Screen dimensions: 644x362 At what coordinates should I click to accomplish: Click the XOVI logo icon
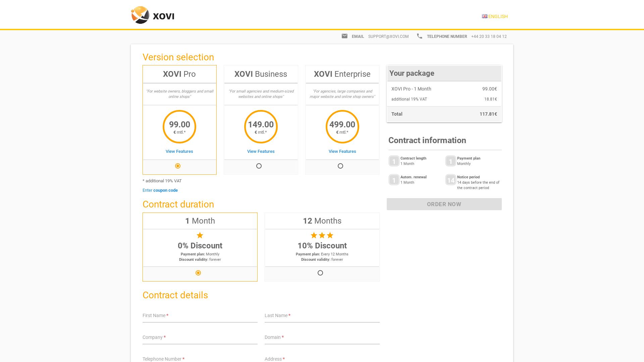140,15
